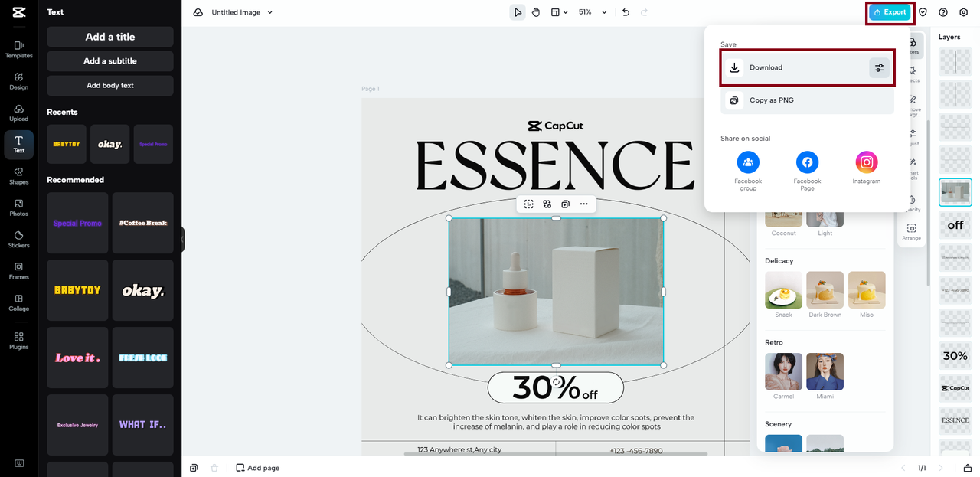Select the 30% layer thumbnail
The image size is (980, 477).
coord(955,355)
